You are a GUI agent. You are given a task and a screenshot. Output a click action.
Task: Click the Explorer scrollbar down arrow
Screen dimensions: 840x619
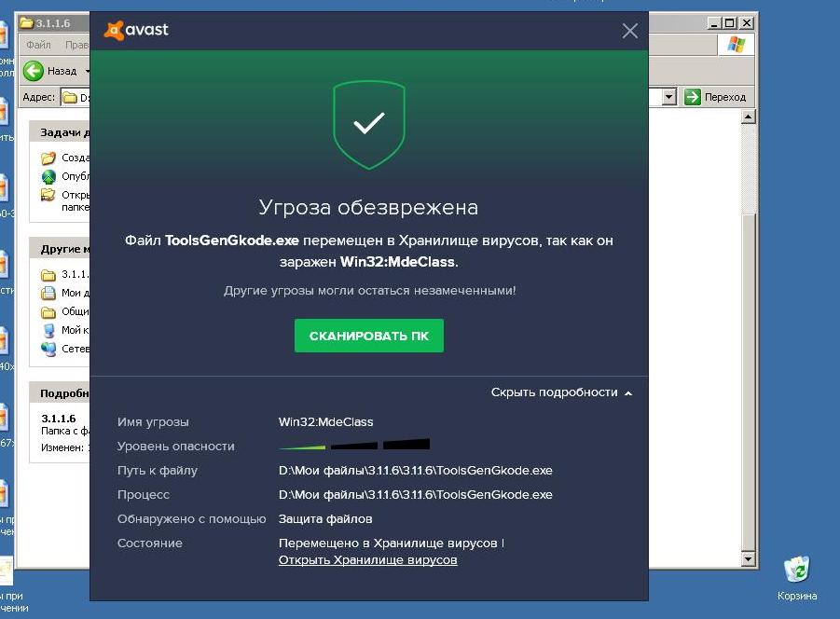pos(749,559)
